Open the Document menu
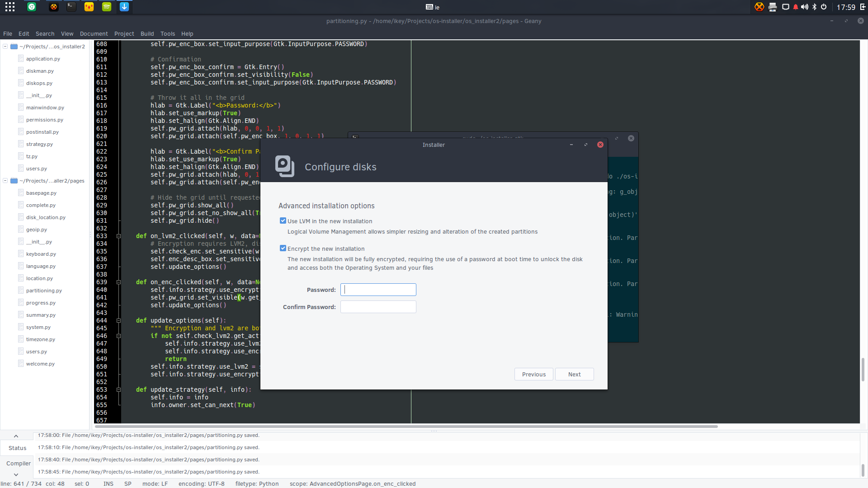Image resolution: width=868 pixels, height=488 pixels. click(94, 33)
